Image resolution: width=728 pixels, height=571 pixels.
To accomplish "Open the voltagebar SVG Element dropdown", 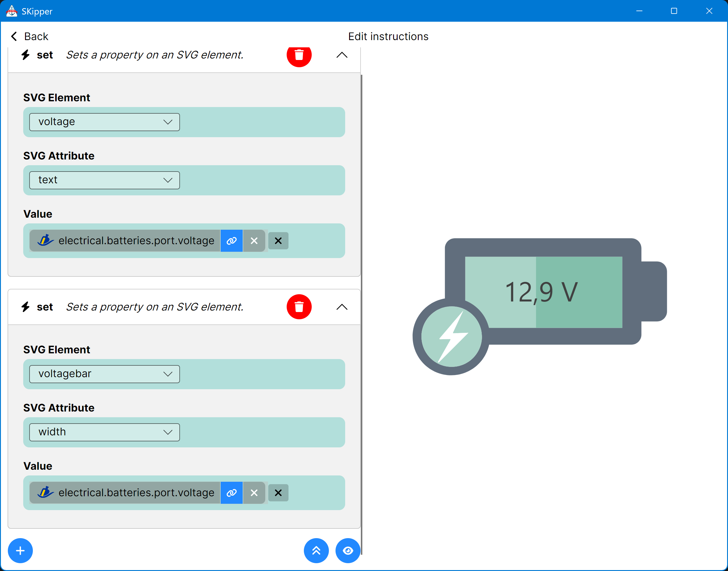I will point(104,374).
